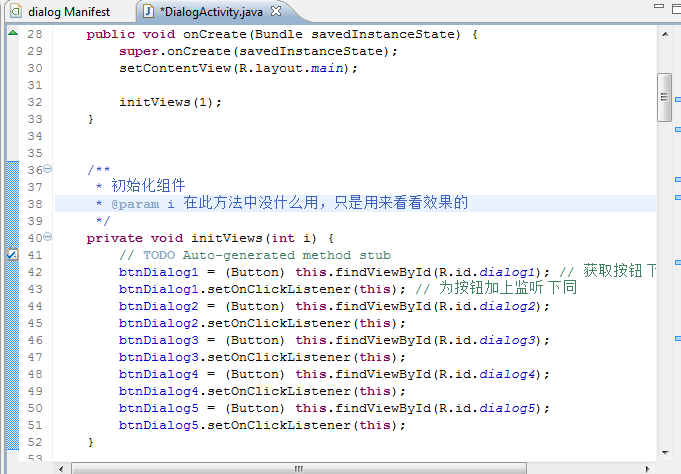
Task: Click "@param" tag on line 38
Action: click(x=135, y=204)
